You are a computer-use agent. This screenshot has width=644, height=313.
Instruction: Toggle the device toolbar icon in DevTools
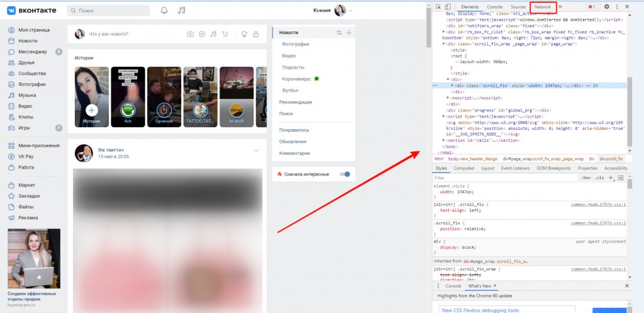tap(448, 6)
